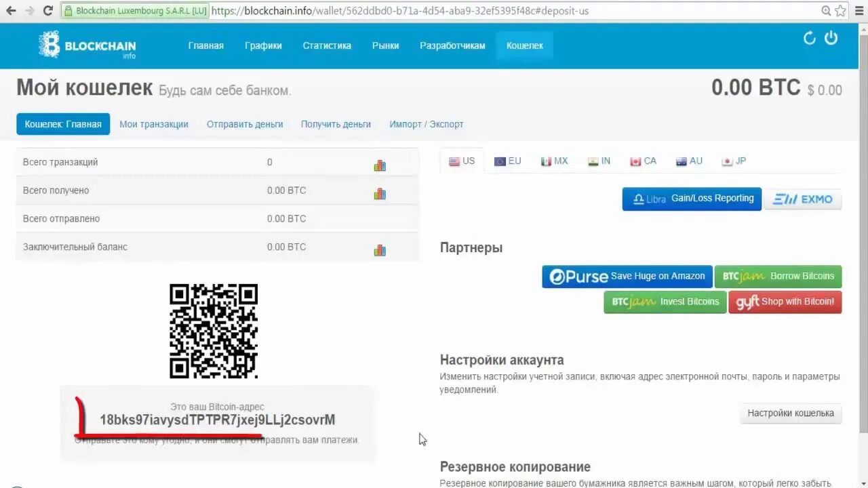Click the EXMO partner button

pos(803,199)
